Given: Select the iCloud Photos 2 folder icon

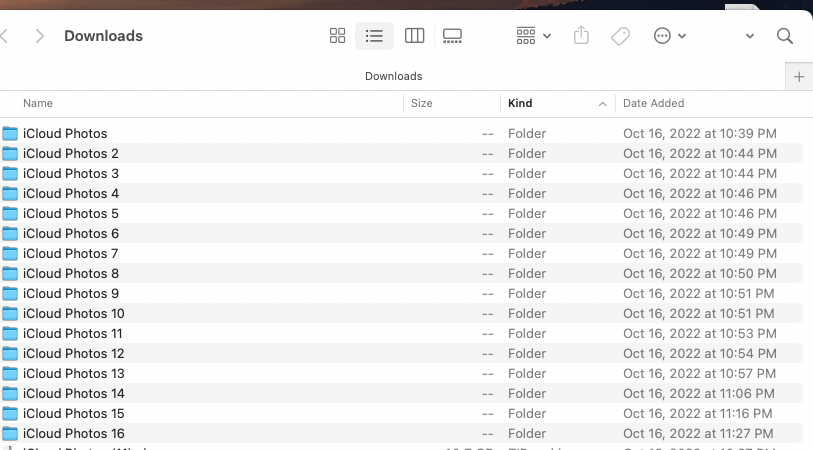Looking at the screenshot, I should [x=10, y=153].
